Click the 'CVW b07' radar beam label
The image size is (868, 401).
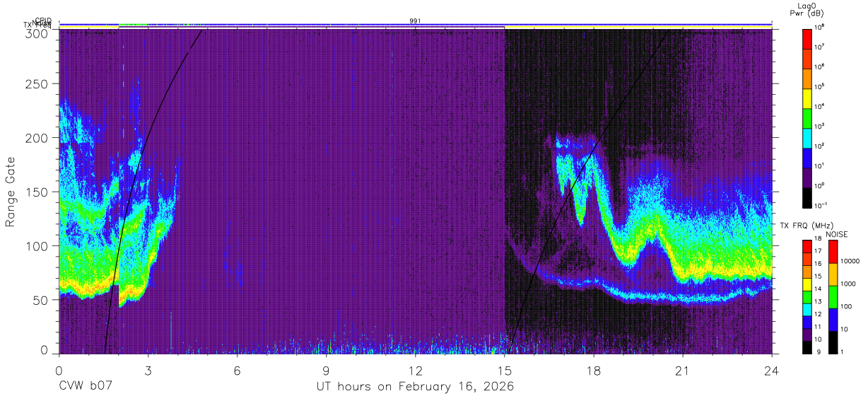coord(85,387)
